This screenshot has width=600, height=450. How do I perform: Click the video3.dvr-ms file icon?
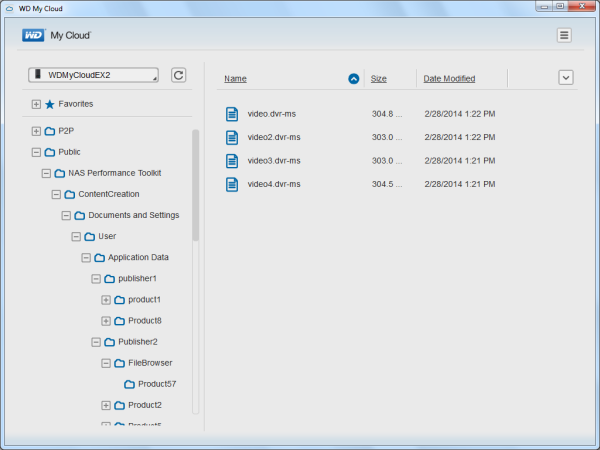[x=232, y=161]
